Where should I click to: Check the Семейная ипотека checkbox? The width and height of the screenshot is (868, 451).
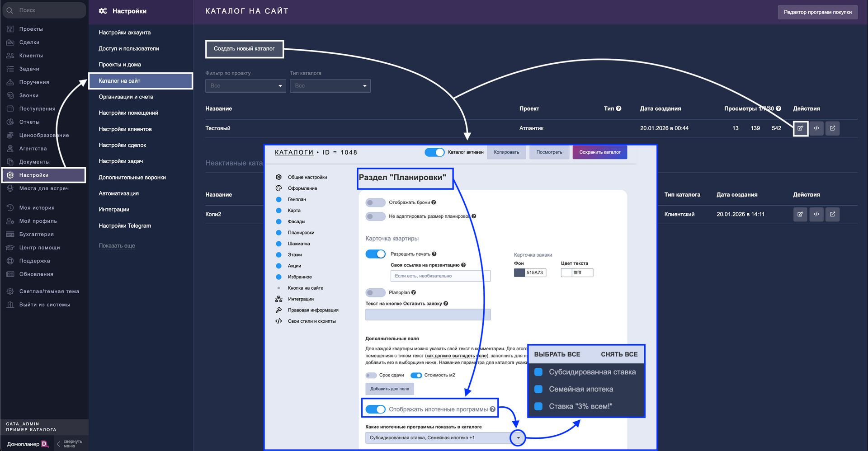[x=538, y=389]
